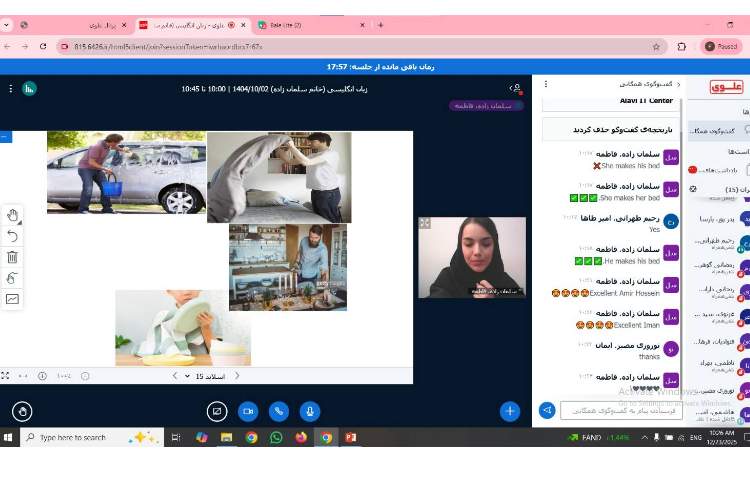Click the 'thanks' chat message
Image resolution: width=750 pixels, height=480 pixels.
click(649, 357)
